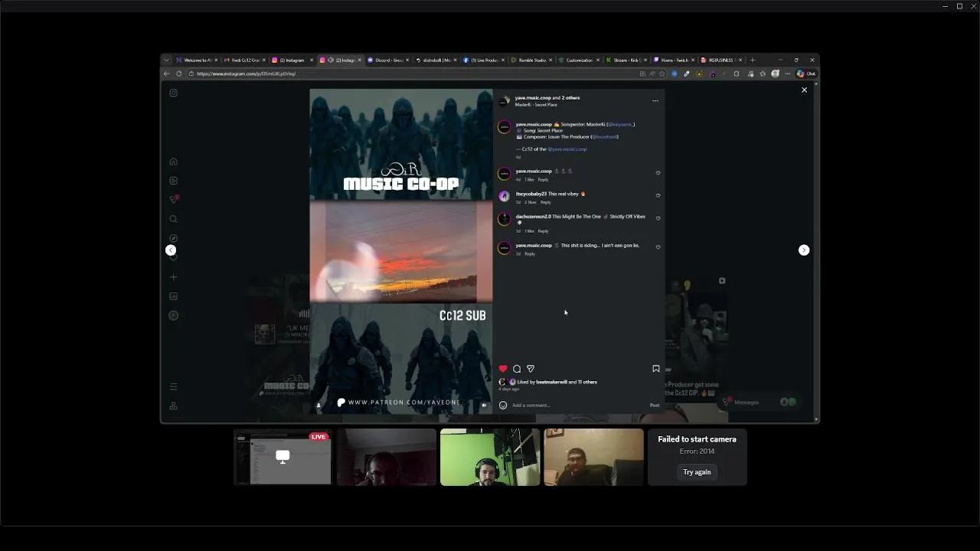Go to the next Instagram post
Viewport: 980px width, 551px height.
[x=804, y=250]
